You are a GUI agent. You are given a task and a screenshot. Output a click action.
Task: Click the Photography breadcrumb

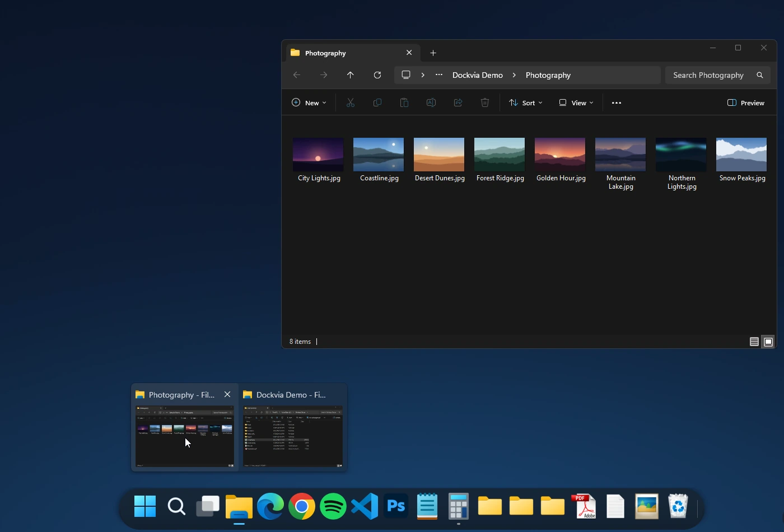[x=548, y=75]
